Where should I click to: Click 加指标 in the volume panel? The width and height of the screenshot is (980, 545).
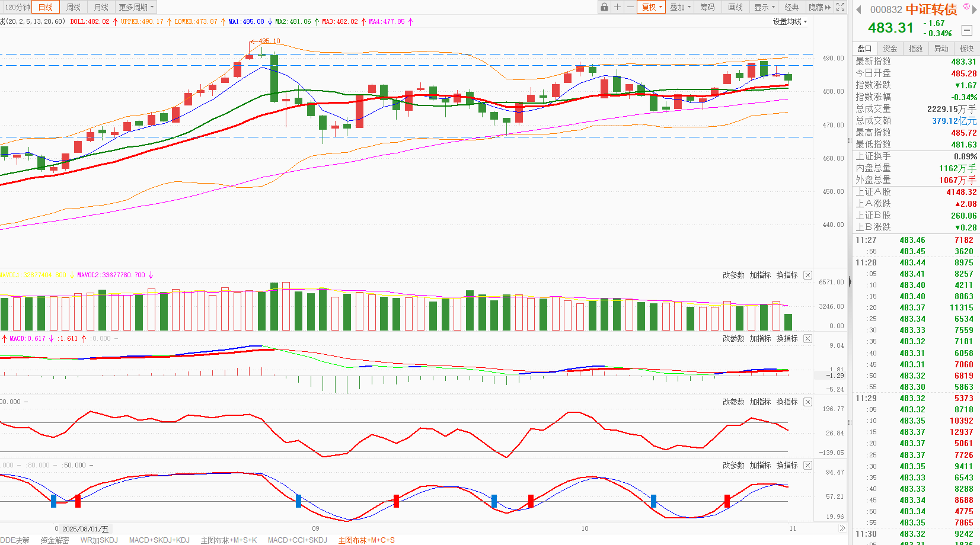(x=760, y=275)
